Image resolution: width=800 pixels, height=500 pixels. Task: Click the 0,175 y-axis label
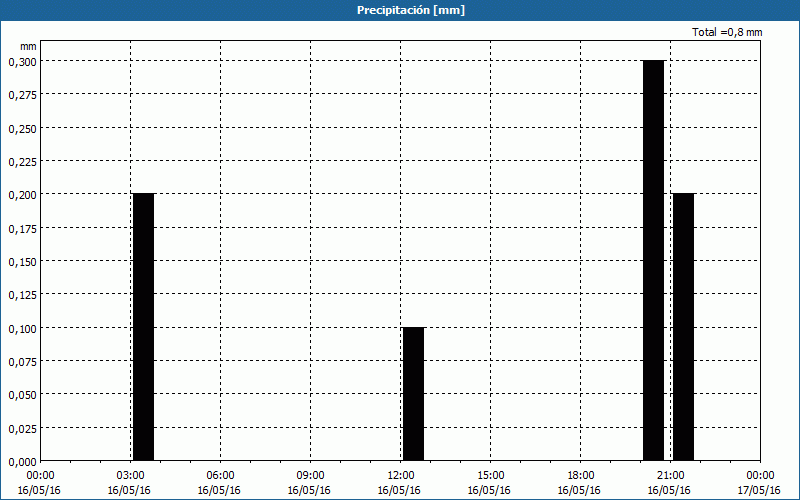pos(22,228)
